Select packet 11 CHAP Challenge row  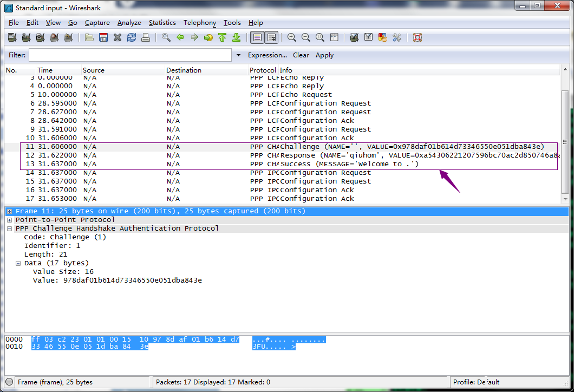pyautogui.click(x=282, y=147)
